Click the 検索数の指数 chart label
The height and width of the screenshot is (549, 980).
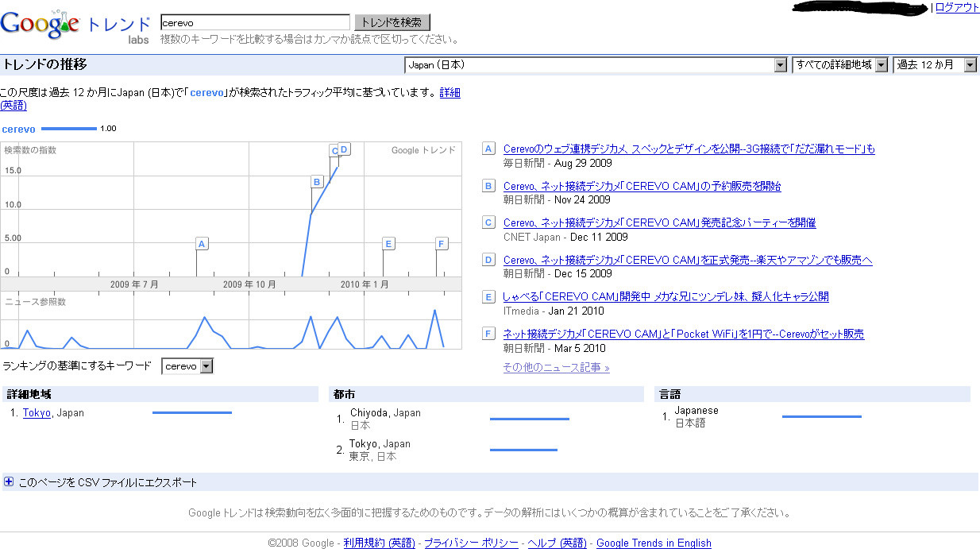30,149
